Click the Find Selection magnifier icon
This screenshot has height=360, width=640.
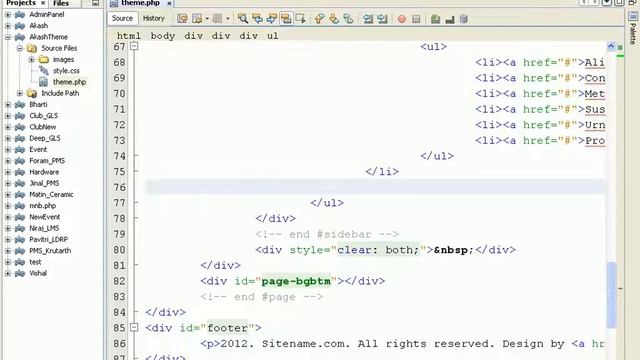pos(242,18)
